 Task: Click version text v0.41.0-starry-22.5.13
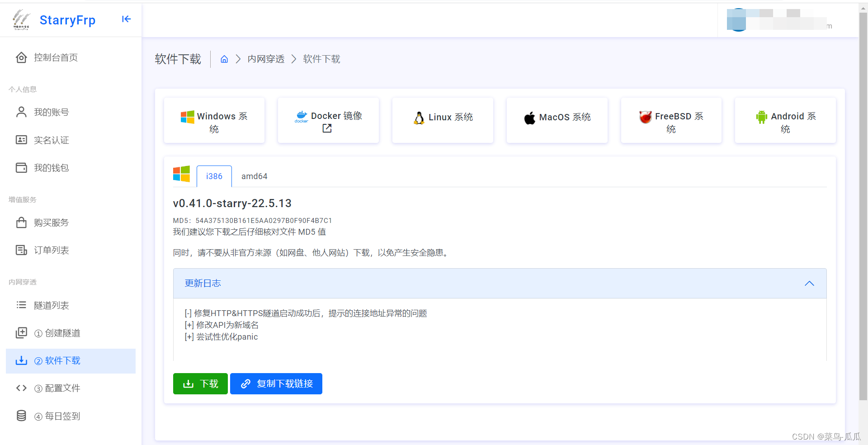click(232, 204)
